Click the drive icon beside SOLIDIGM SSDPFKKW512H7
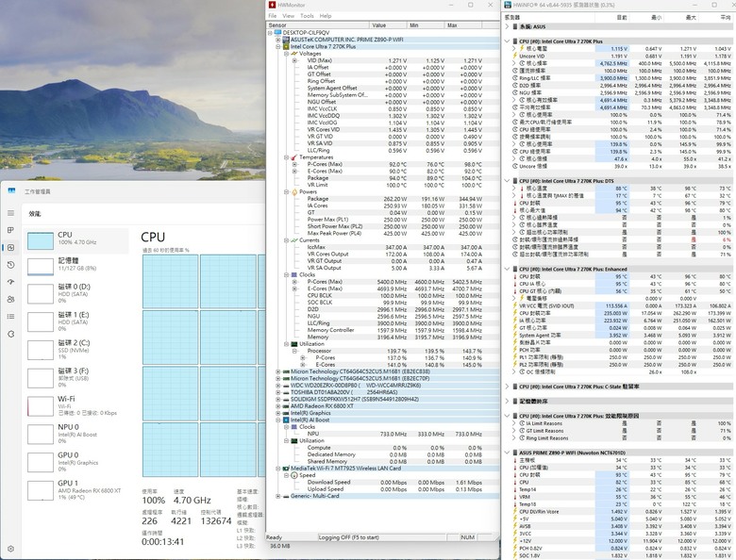This screenshot has height=560, width=736. tap(286, 399)
